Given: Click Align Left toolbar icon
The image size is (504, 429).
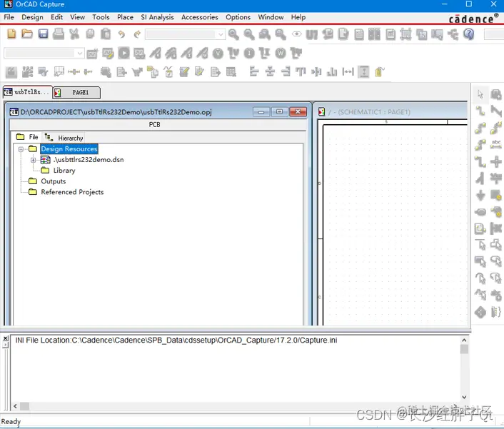Looking at the screenshot, I should pos(254,71).
